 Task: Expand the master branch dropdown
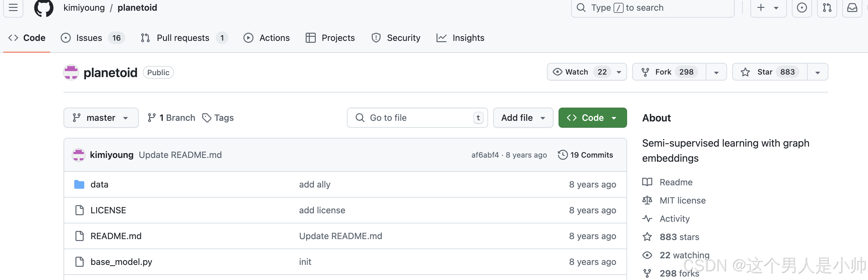point(101,118)
